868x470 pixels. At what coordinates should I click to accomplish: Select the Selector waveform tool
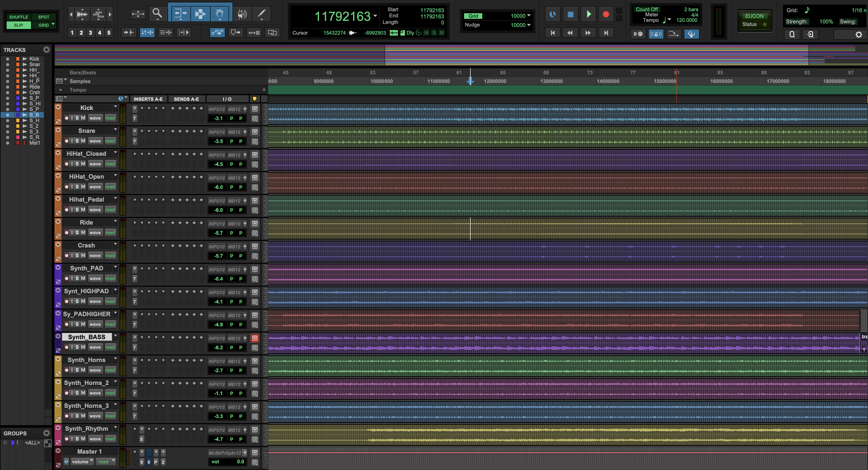pos(200,14)
